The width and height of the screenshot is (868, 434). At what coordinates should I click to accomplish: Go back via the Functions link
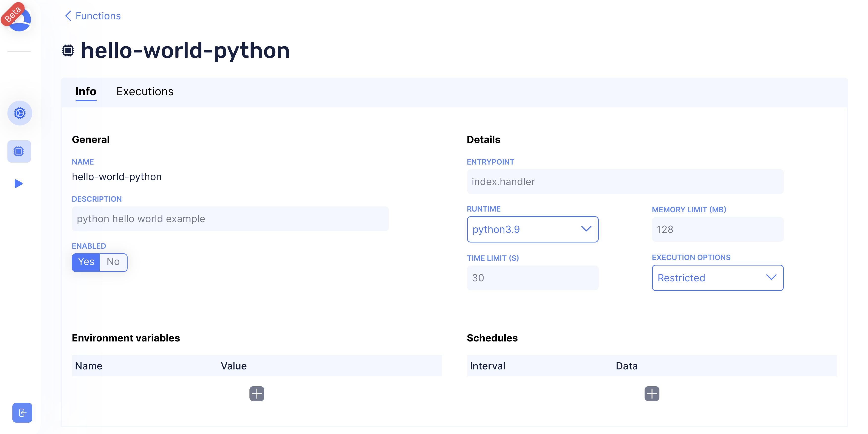coord(98,16)
